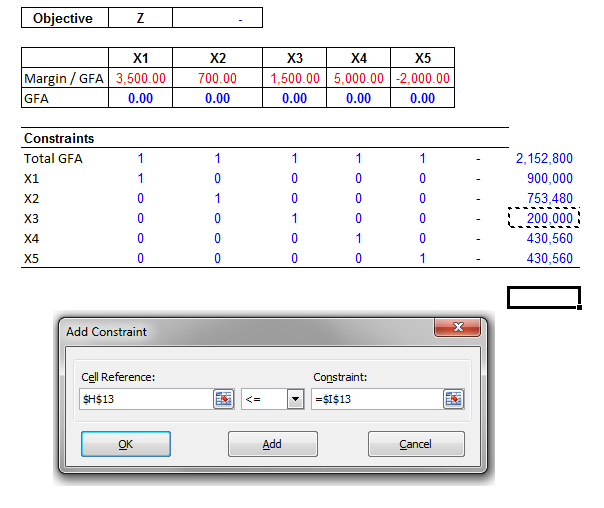Click the Add button in dialog

pos(273,444)
